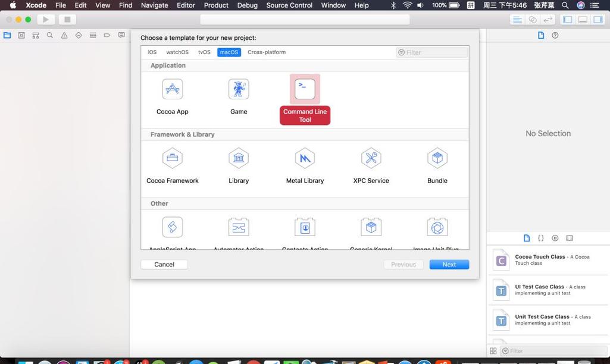
Task: Select the Generic Kernel template icon
Action: tap(371, 227)
